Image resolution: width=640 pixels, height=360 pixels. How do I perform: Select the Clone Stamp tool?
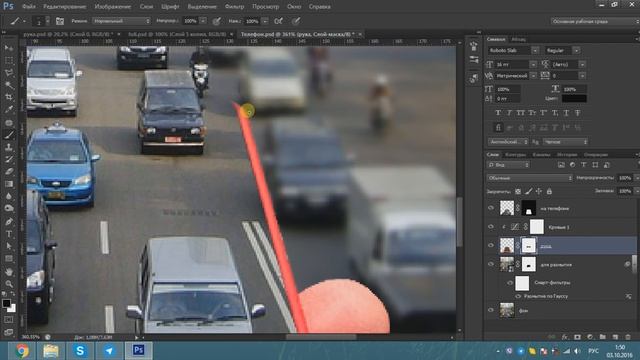click(x=9, y=147)
